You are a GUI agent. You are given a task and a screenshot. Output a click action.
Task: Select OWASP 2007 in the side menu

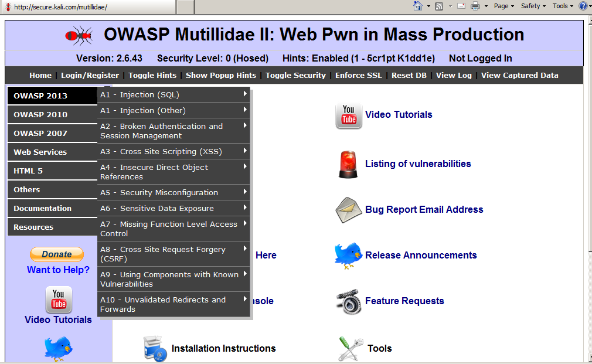pos(52,134)
